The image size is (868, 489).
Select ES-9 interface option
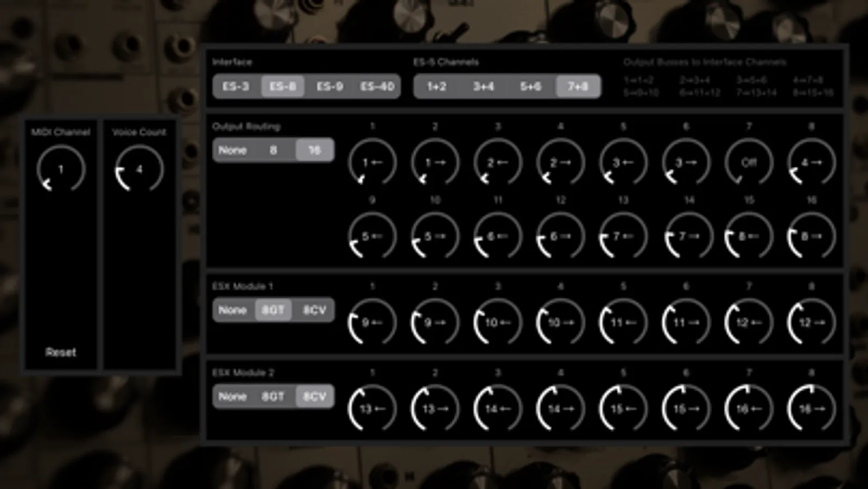click(330, 86)
